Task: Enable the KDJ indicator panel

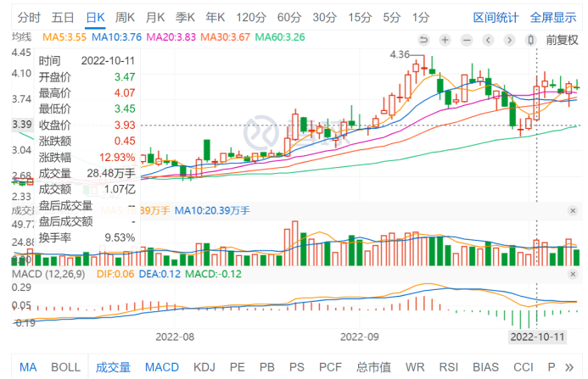Action: pos(204,367)
